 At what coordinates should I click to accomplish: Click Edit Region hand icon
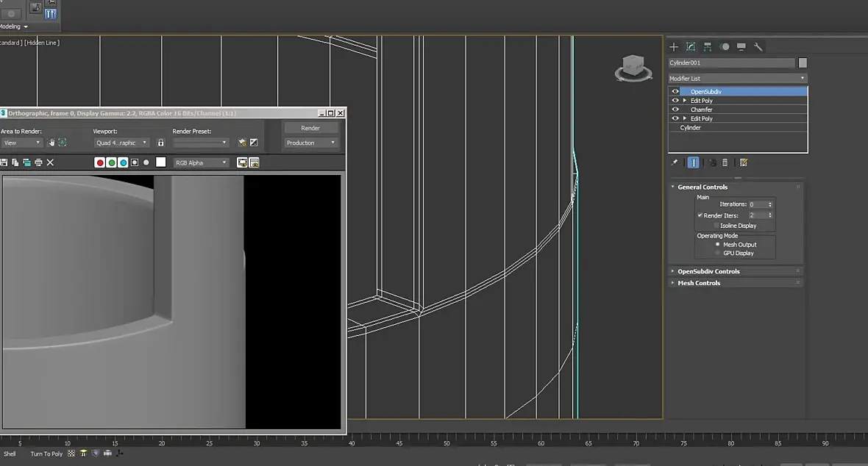click(51, 143)
